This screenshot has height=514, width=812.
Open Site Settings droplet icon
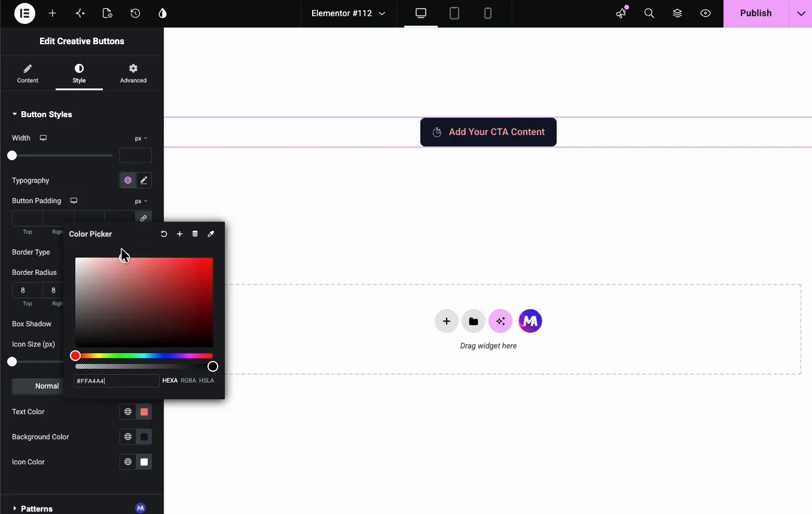click(x=163, y=13)
